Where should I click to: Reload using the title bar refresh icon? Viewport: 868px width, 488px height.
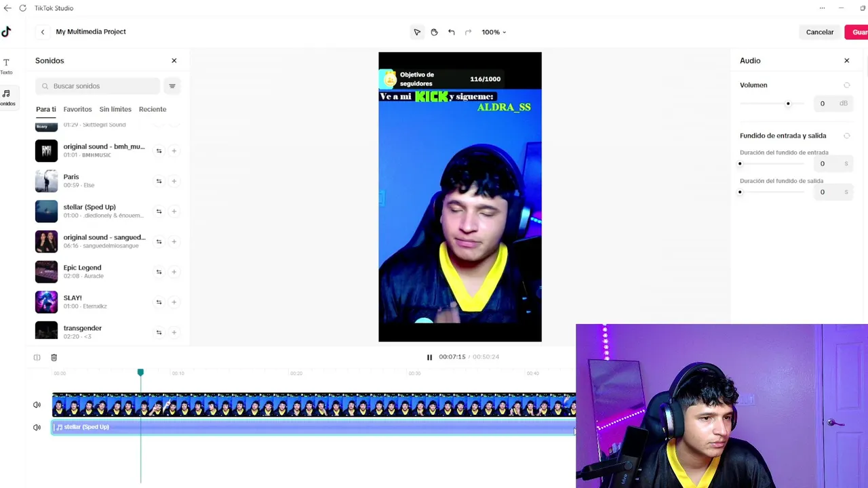(22, 8)
